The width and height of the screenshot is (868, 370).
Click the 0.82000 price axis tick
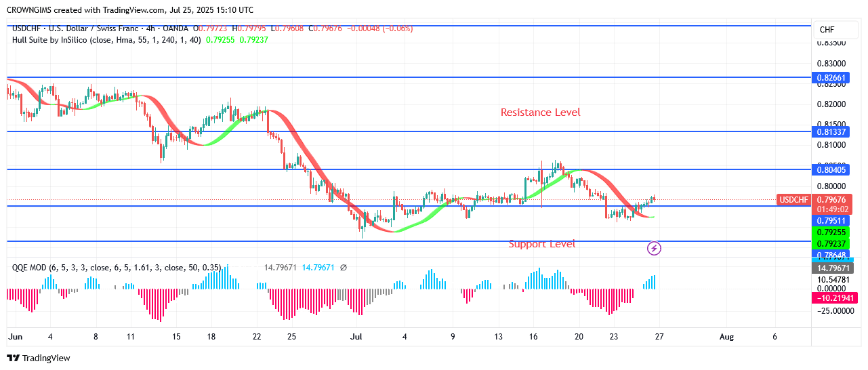pos(830,104)
